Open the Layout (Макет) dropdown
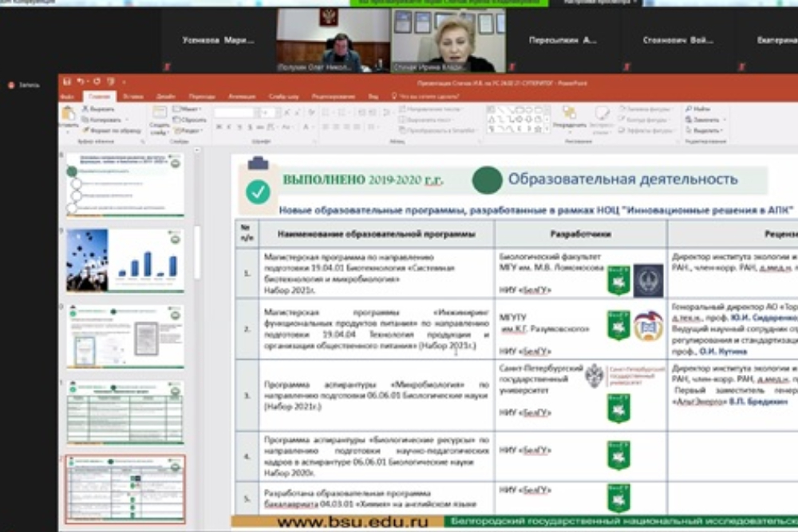Screen dimensions: 798x532 (188, 109)
